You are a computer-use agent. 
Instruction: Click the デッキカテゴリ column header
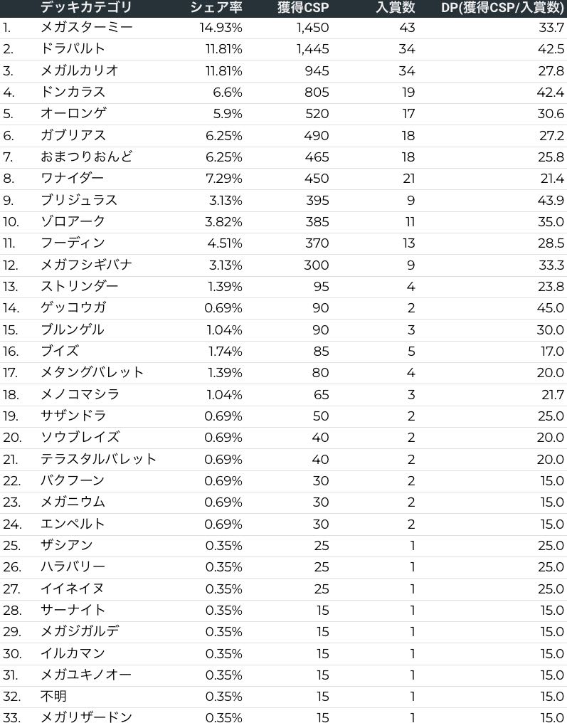point(86,8)
